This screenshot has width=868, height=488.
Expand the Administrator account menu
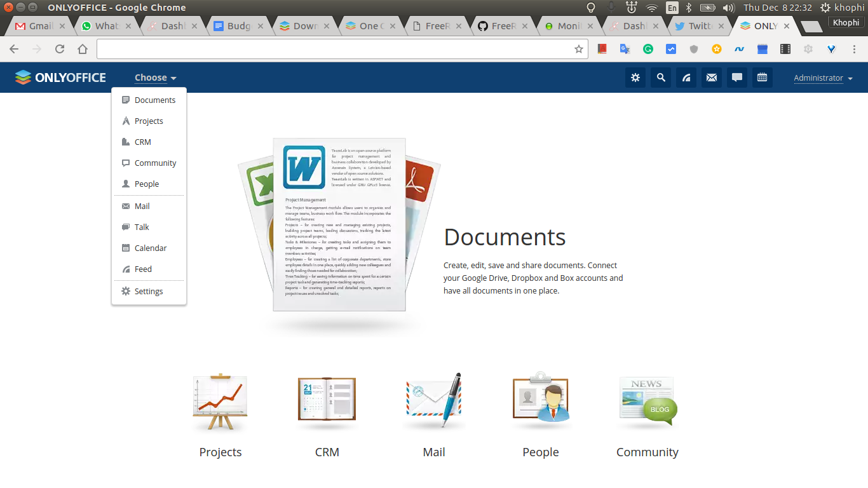(823, 78)
